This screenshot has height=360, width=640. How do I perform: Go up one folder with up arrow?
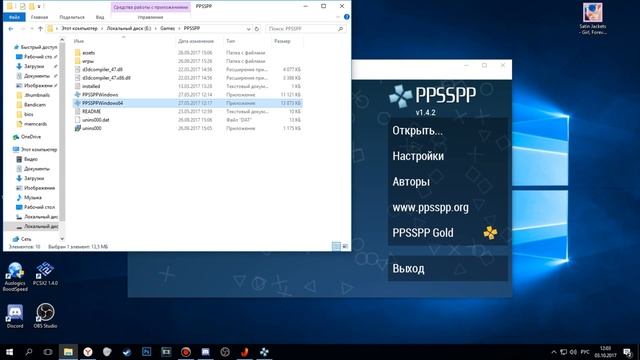point(40,29)
